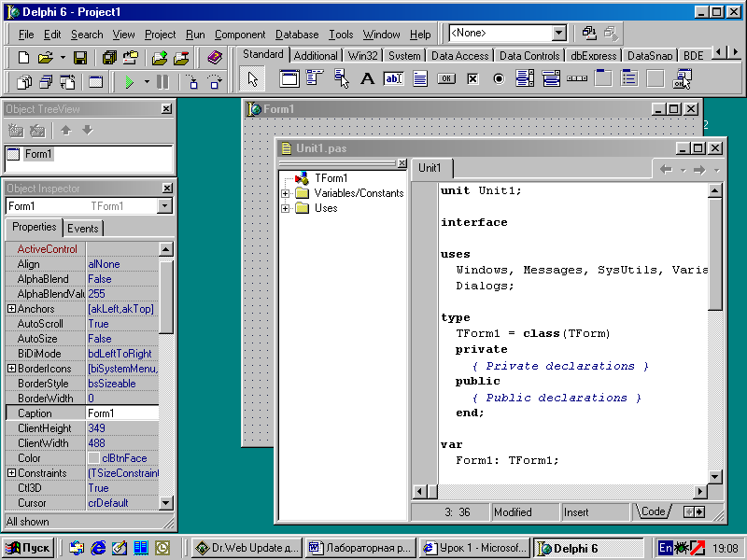
Task: Pick the Label 'A' component
Action: pos(367,78)
